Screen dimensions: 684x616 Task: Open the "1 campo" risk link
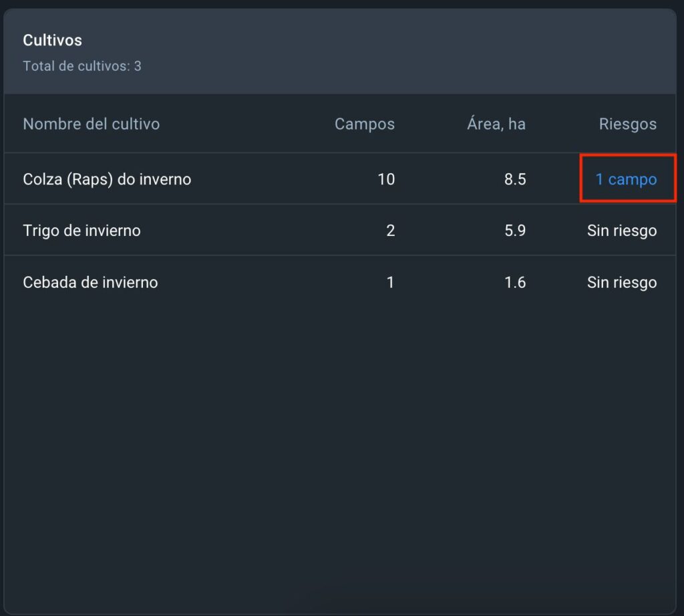click(x=626, y=179)
